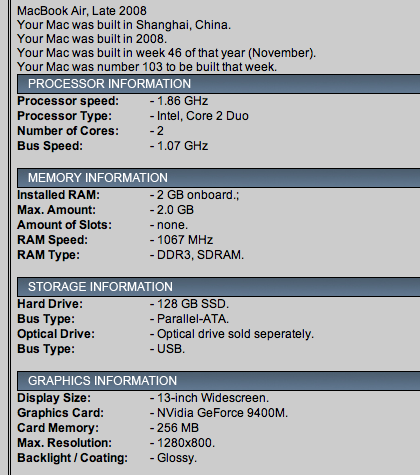The height and width of the screenshot is (475, 420).
Task: Click 'Your Mac was built in Shanghai, China.'
Action: coord(124,25)
